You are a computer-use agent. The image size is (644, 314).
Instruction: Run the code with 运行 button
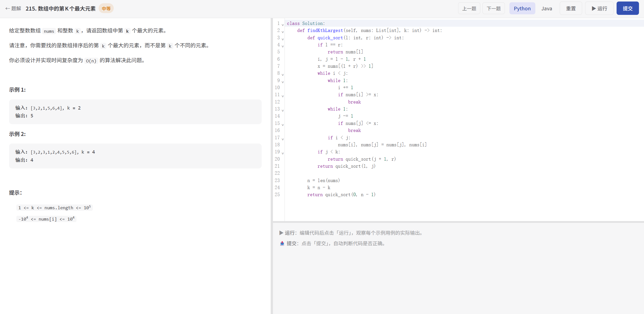click(x=599, y=9)
